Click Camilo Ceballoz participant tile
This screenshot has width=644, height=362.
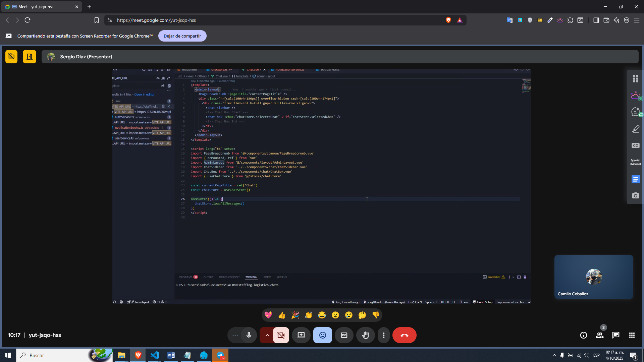(593, 277)
